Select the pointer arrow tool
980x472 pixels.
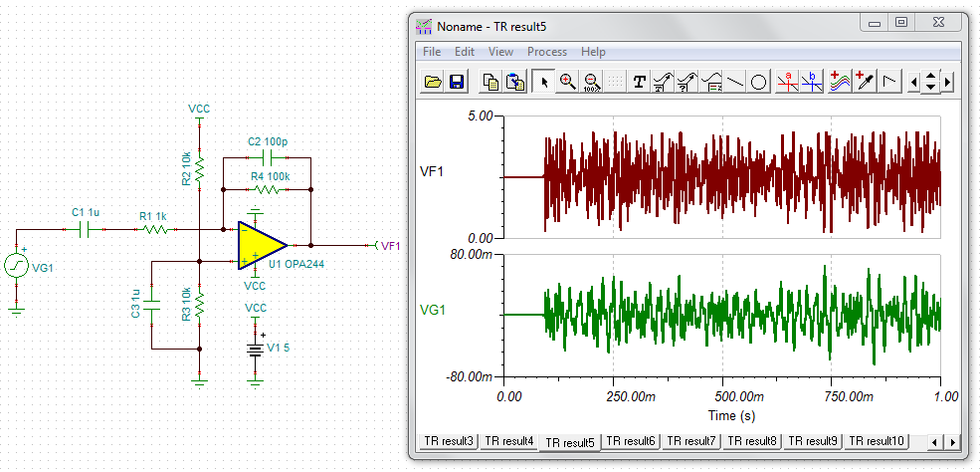[x=544, y=82]
